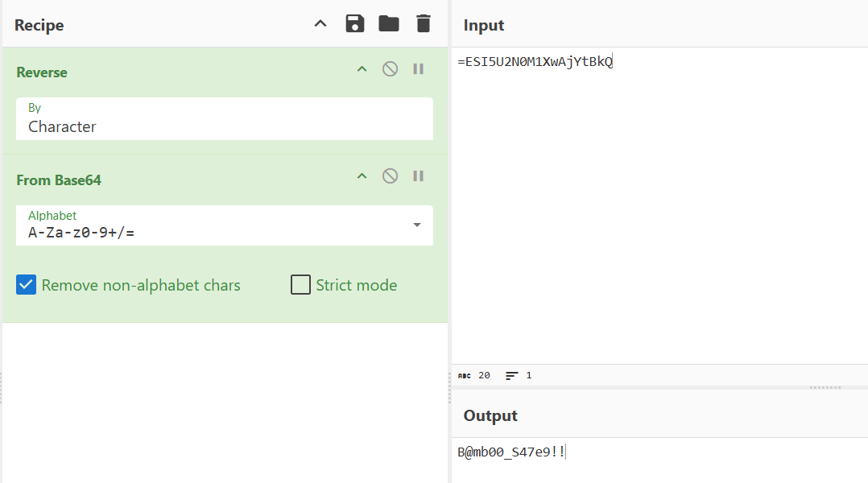
Task: Click the Input/Output pane resize handle
Action: point(825,387)
